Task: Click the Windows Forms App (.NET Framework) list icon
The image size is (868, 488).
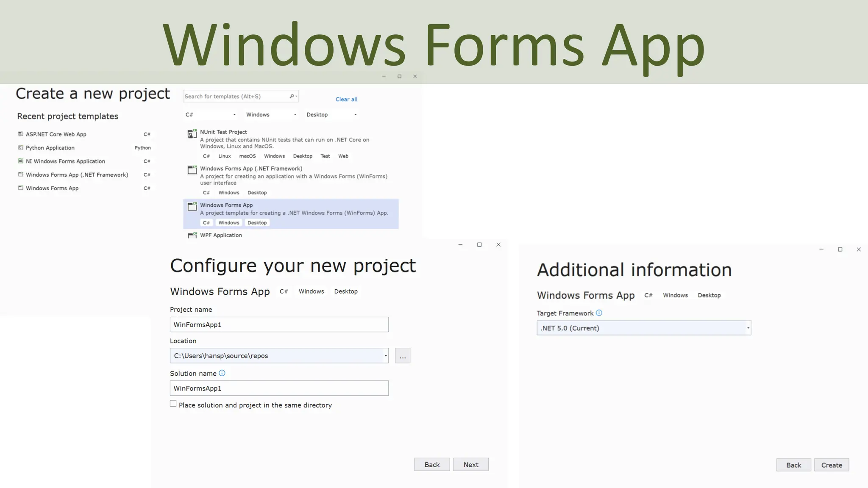Action: (x=192, y=170)
